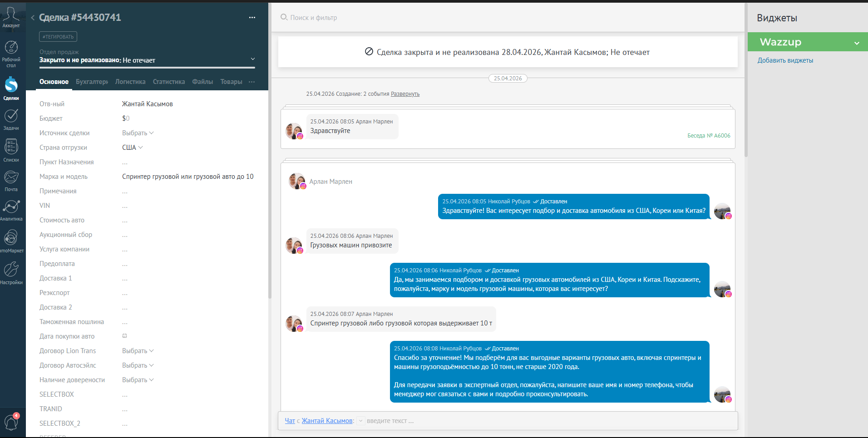
Task: Open the Настройки section
Action: [x=11, y=273]
